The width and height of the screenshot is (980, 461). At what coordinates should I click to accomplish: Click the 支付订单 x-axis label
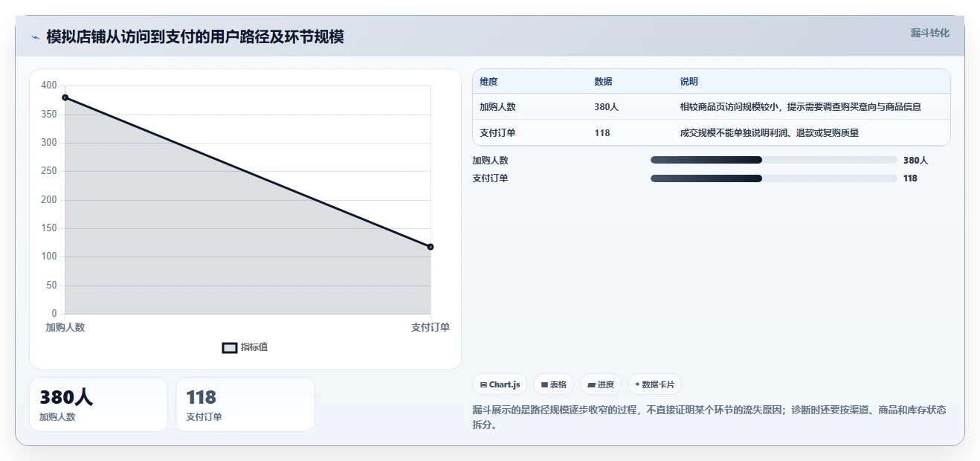(431, 327)
